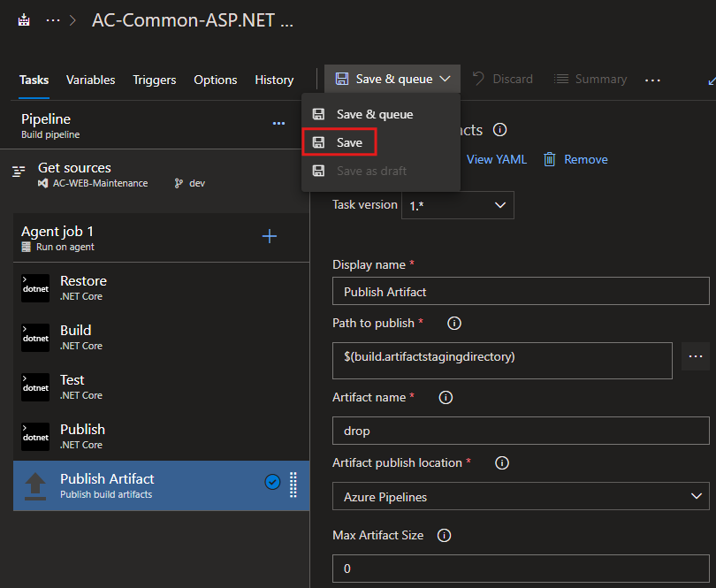This screenshot has width=716, height=588.
Task: Switch to the Tasks tab
Action: pyautogui.click(x=34, y=80)
